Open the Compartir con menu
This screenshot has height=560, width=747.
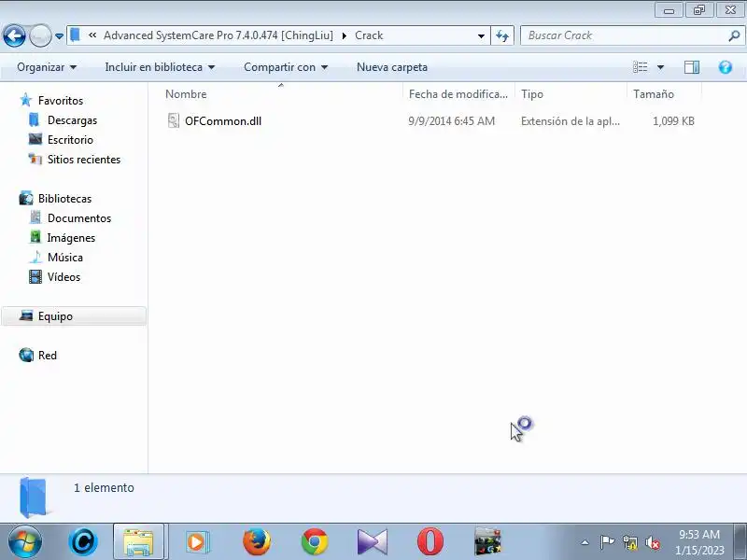286,67
